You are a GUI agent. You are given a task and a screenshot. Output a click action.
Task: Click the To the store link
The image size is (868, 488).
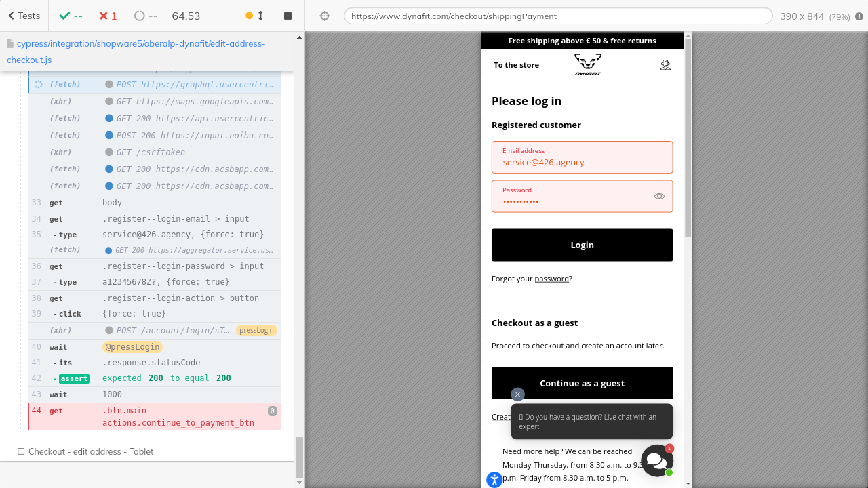(x=516, y=65)
